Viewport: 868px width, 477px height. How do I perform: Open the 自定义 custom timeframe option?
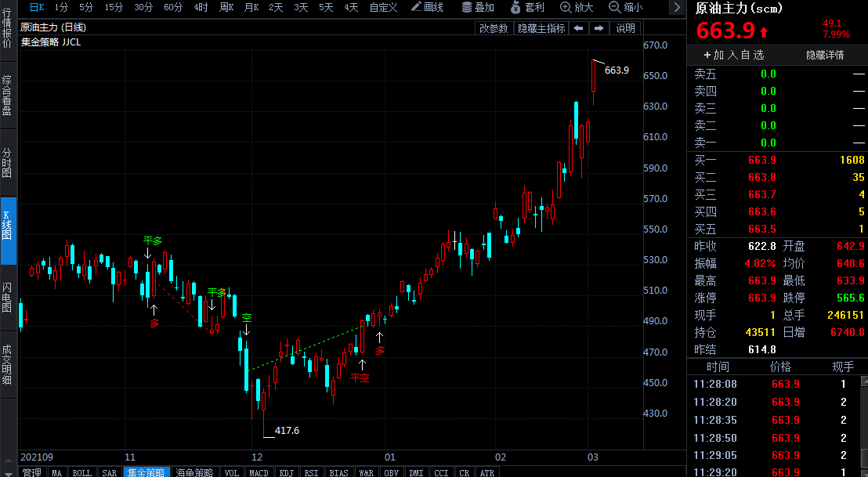click(x=382, y=8)
